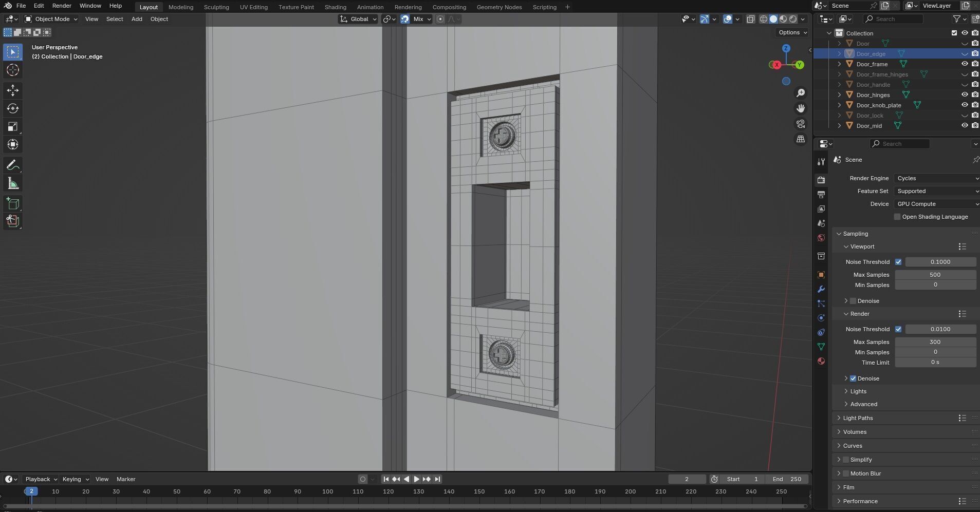Select the Door_knob_plate outliner item

[878, 105]
